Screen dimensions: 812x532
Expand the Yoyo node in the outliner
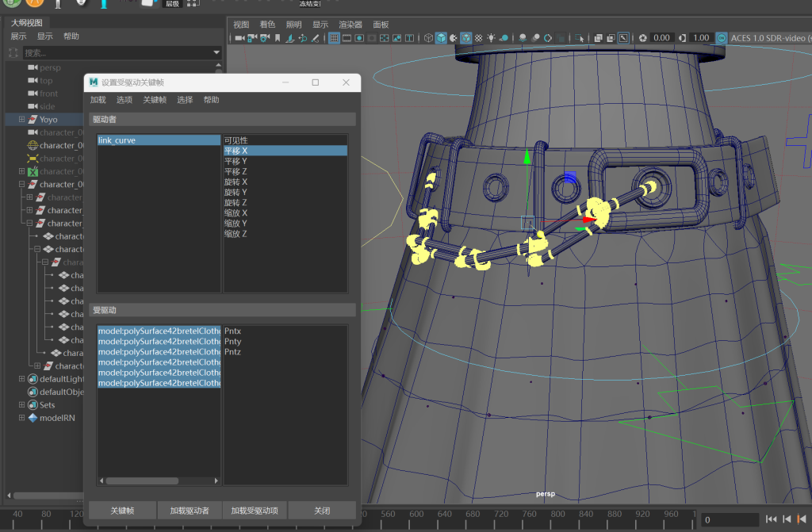click(21, 119)
